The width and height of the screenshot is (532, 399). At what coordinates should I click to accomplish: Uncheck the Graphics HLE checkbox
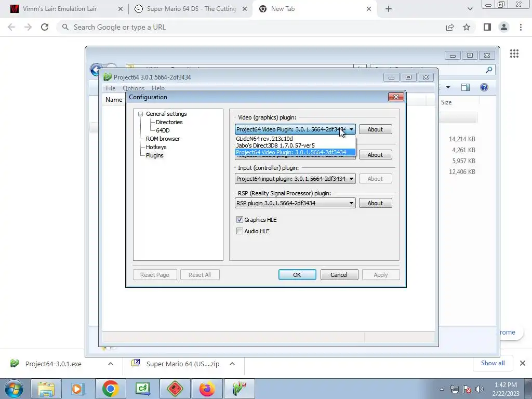click(x=240, y=220)
